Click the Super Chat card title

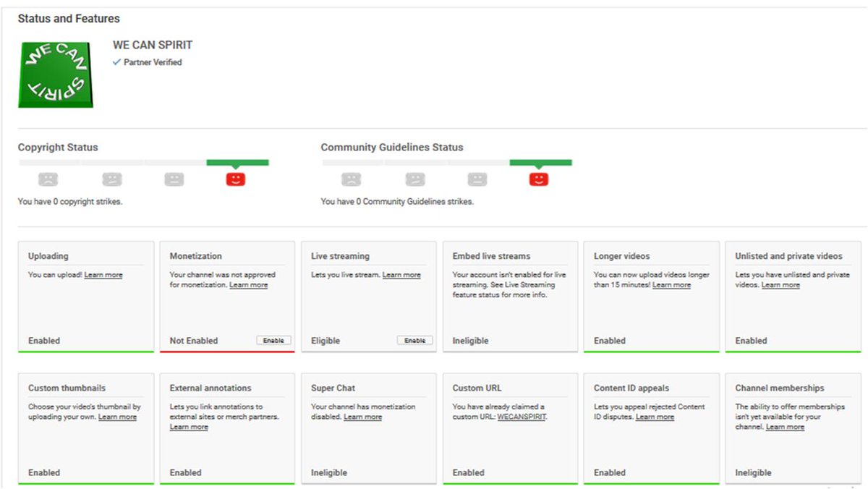[x=333, y=388]
